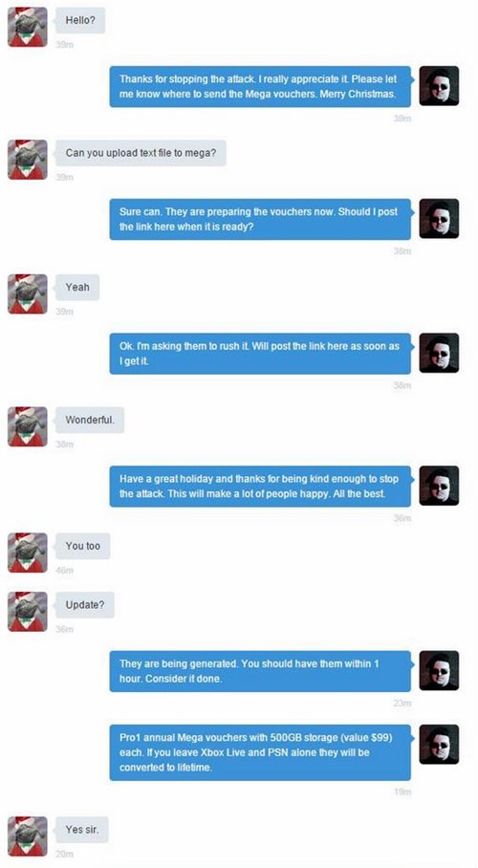Click the "You too" message bubble
478x868 pixels.
pyautogui.click(x=82, y=546)
